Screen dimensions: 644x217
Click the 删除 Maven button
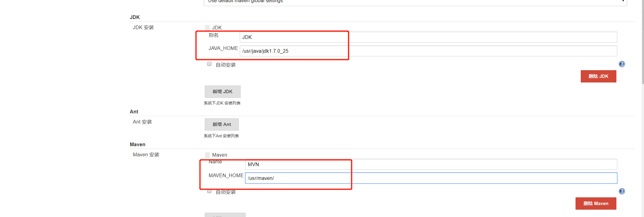(596, 204)
